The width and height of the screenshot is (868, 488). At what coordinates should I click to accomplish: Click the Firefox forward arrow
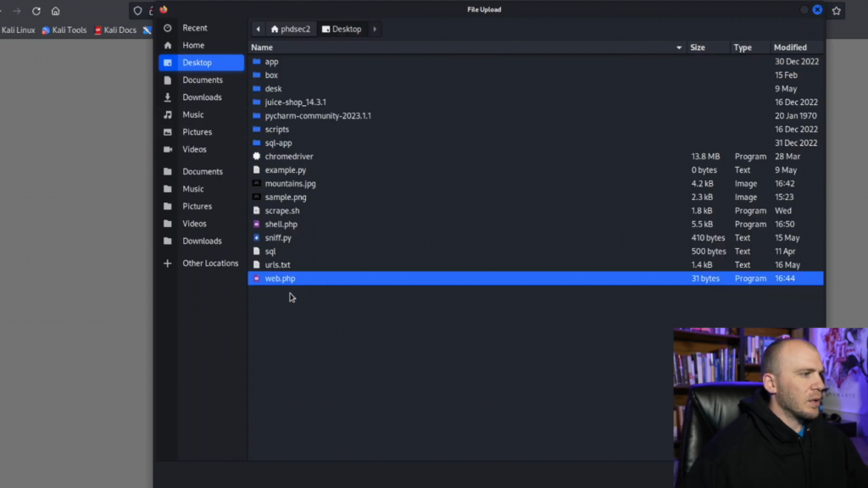17,11
